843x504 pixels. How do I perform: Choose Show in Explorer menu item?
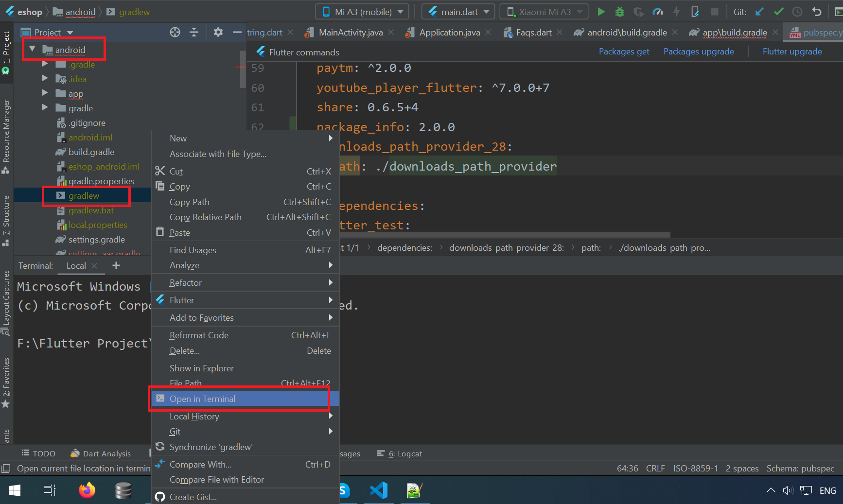click(201, 368)
